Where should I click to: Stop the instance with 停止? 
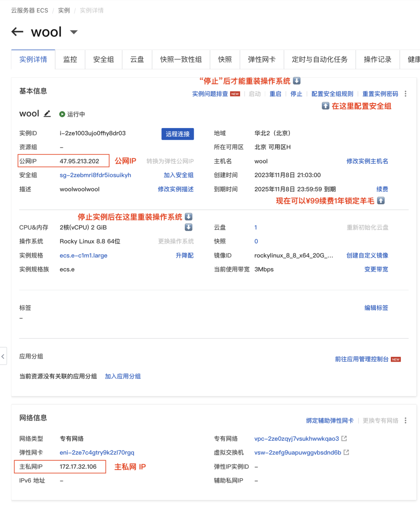click(x=296, y=94)
